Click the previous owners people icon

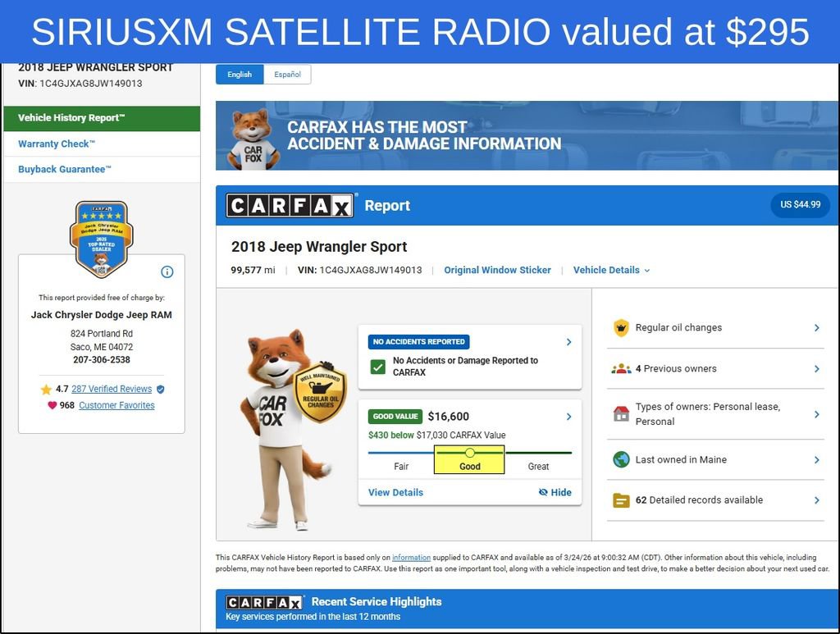[621, 369]
